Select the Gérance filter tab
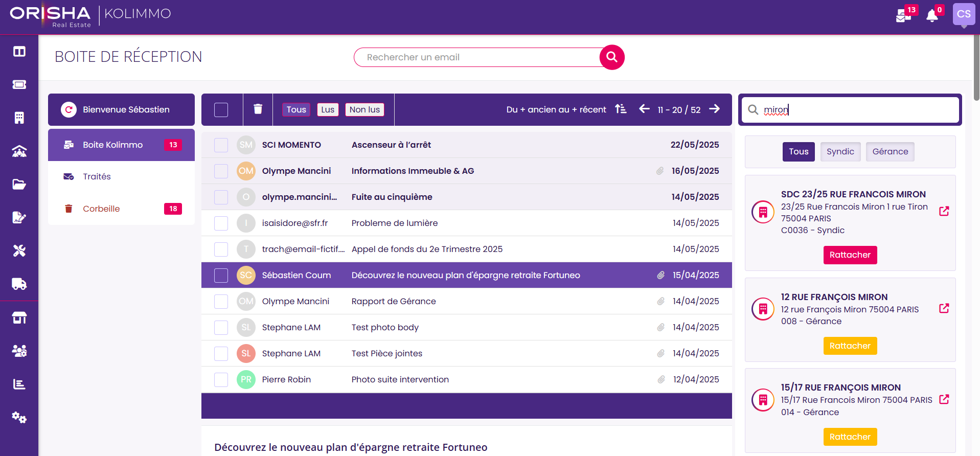The image size is (980, 456). click(x=890, y=151)
